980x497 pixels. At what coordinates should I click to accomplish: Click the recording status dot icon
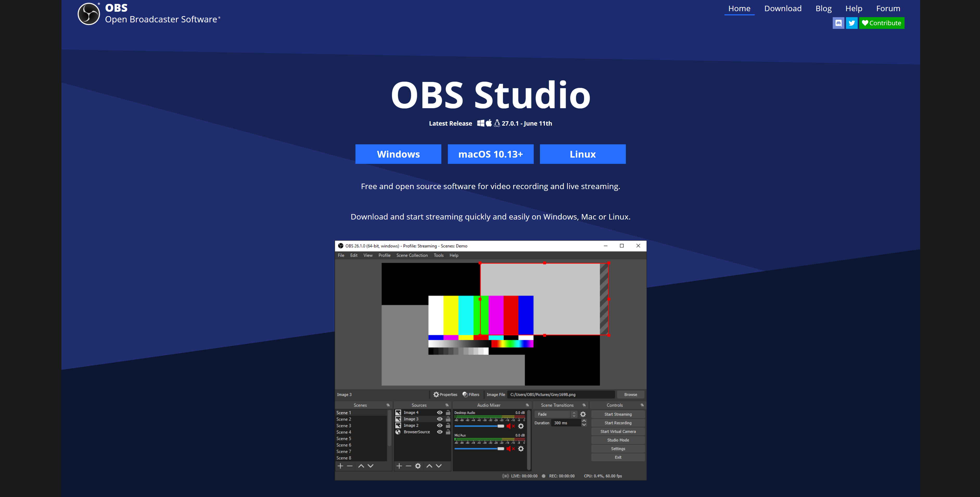pos(544,476)
